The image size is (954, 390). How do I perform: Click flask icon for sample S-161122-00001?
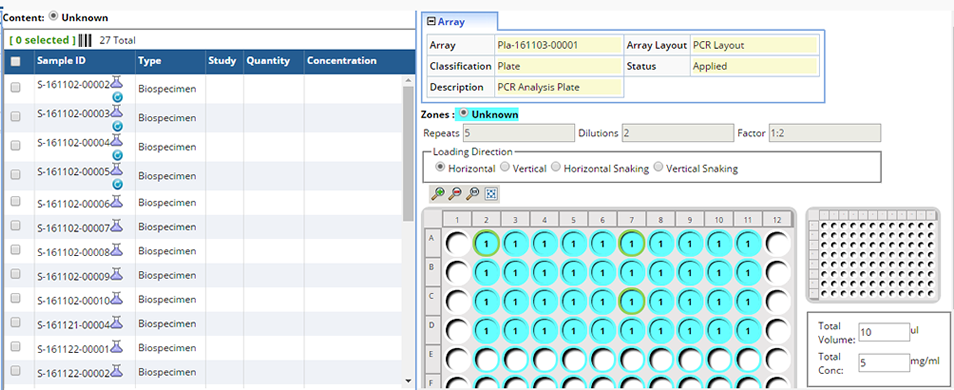click(117, 346)
